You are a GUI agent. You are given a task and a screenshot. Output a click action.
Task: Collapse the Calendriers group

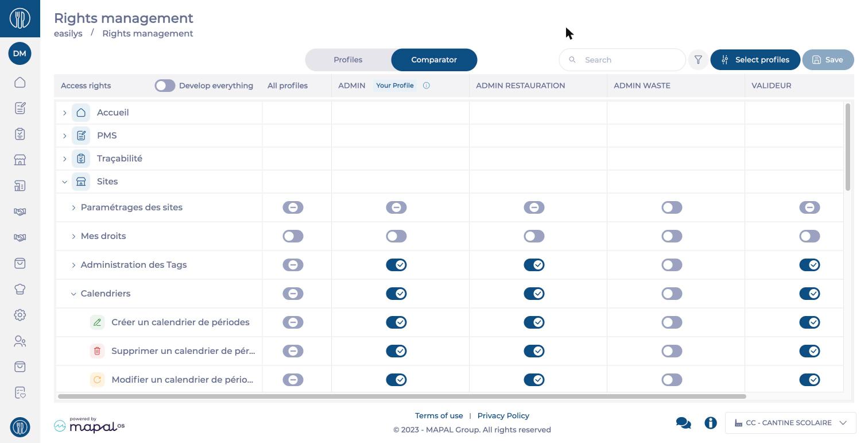click(73, 294)
